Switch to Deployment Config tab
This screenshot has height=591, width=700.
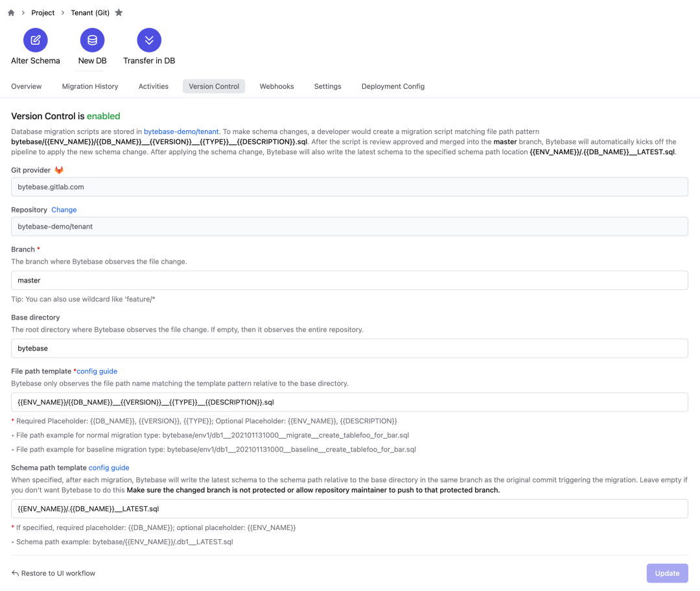pyautogui.click(x=393, y=87)
